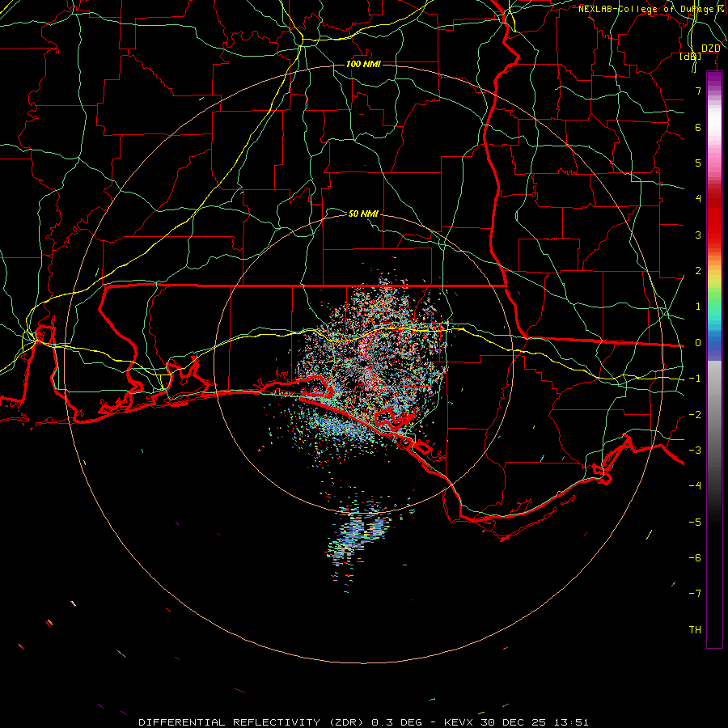Click the "4" value on the color scale
Screen dimensions: 728x728
(x=698, y=199)
